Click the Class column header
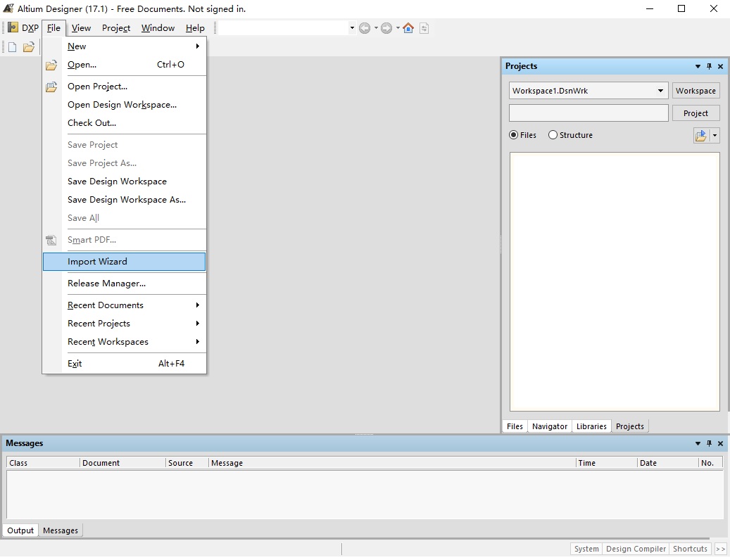 [44, 463]
